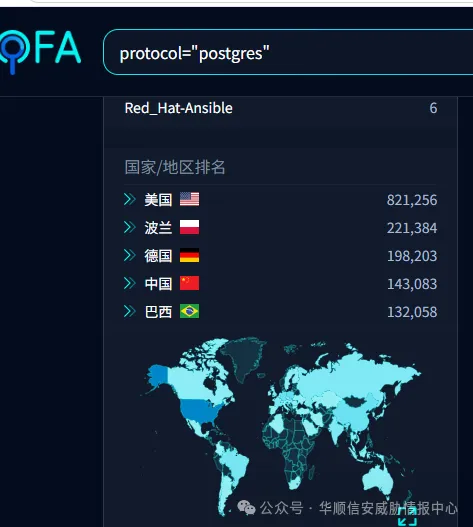This screenshot has height=527, width=473.
Task: Expand the 德国 row double chevron
Action: (x=129, y=255)
